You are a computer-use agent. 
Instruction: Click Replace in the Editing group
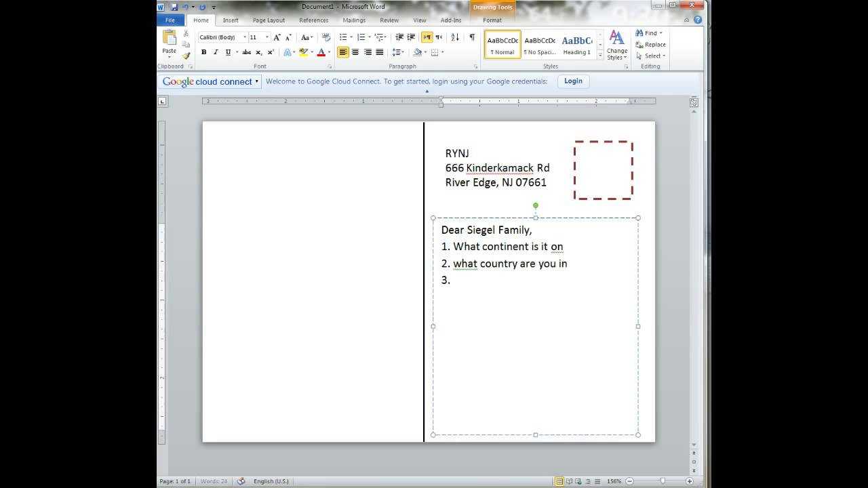click(651, 45)
